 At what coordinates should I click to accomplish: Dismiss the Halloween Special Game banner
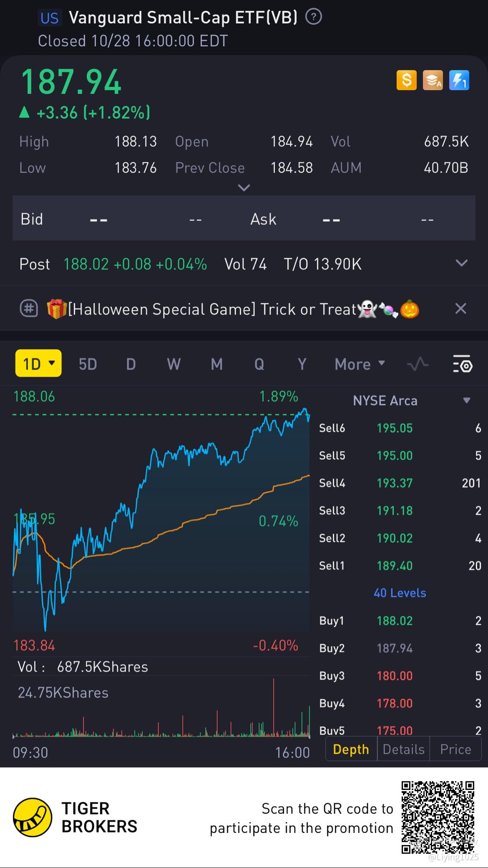461,309
